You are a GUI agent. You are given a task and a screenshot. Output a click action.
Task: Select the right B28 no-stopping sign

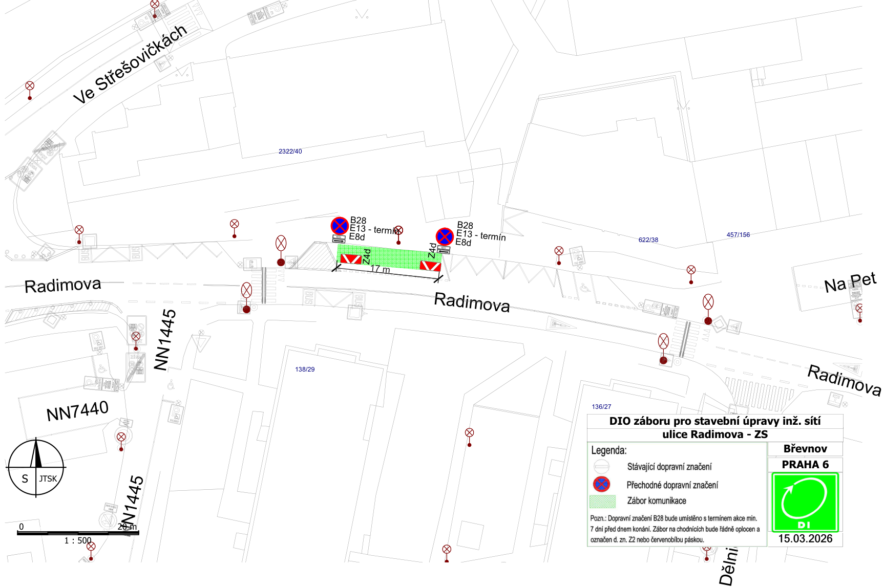(x=445, y=236)
